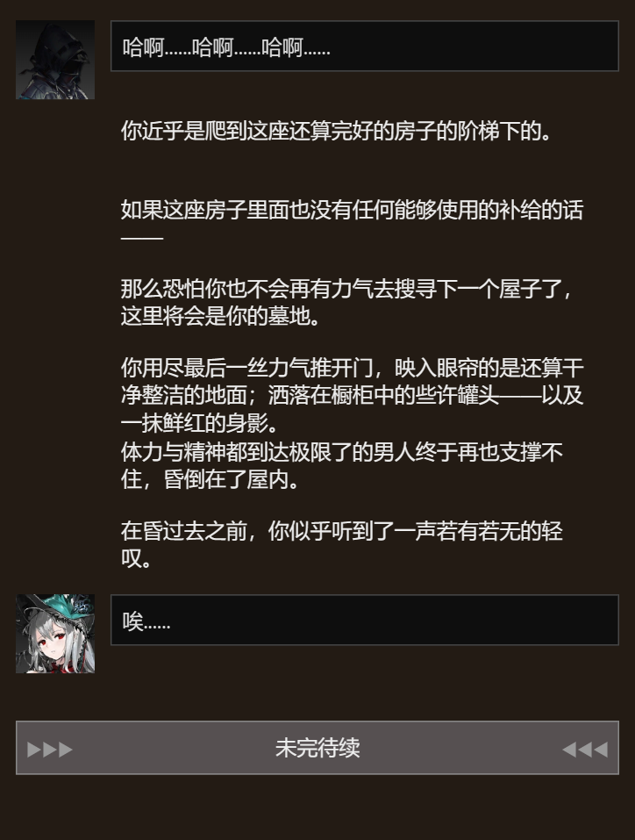Image resolution: width=635 pixels, height=840 pixels.
Task: Click the paragraph starting 在昏过去之前
Action: [x=341, y=544]
